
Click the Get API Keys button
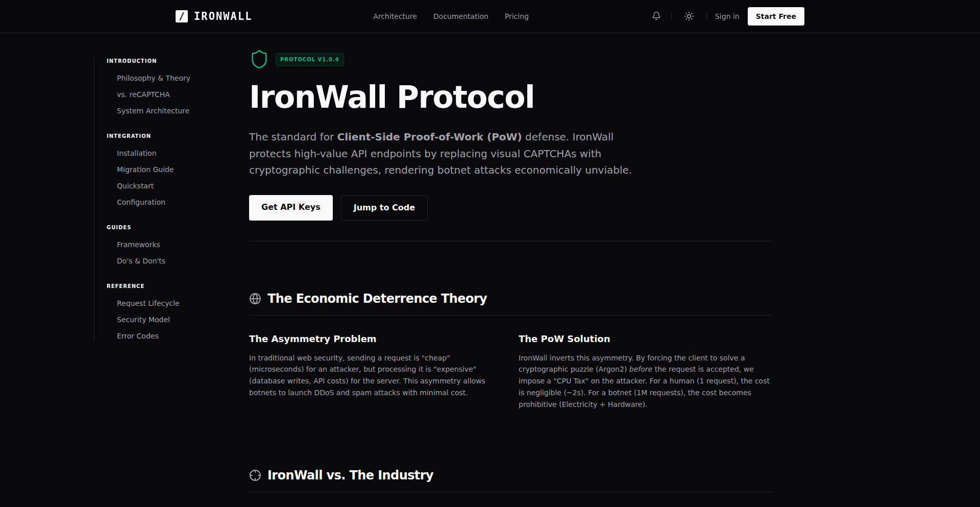pos(290,207)
